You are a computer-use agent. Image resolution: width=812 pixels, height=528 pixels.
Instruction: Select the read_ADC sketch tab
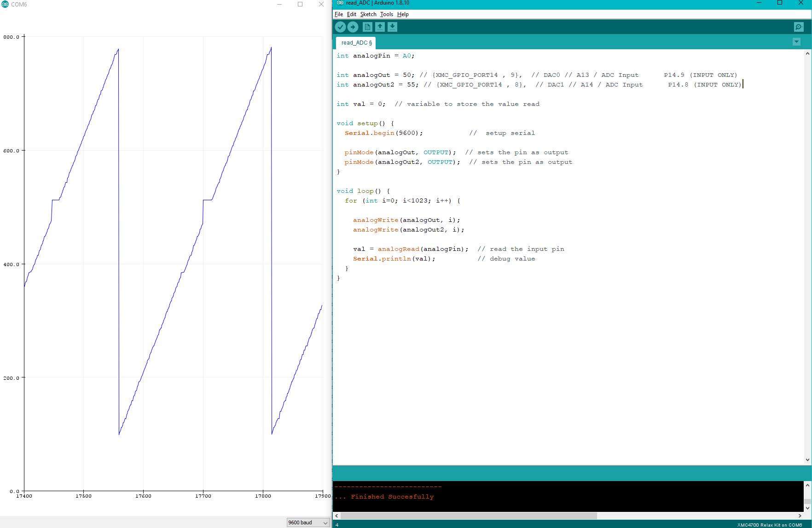[355, 42]
